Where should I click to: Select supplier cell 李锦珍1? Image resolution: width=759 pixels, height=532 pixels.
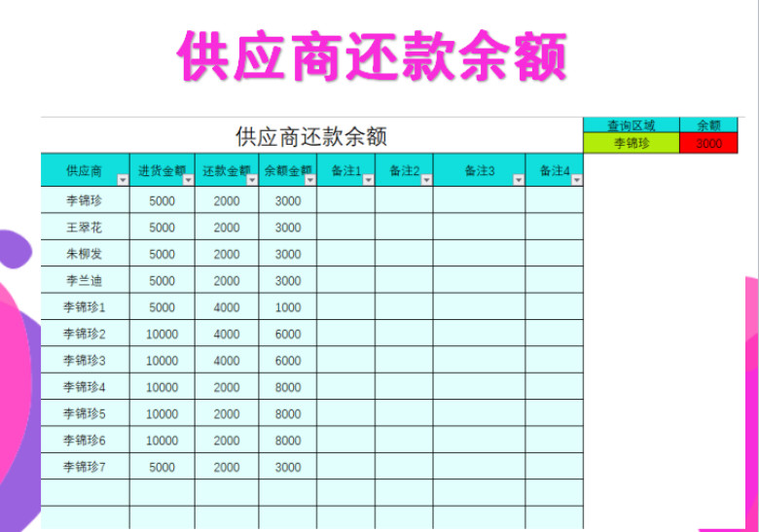click(86, 306)
